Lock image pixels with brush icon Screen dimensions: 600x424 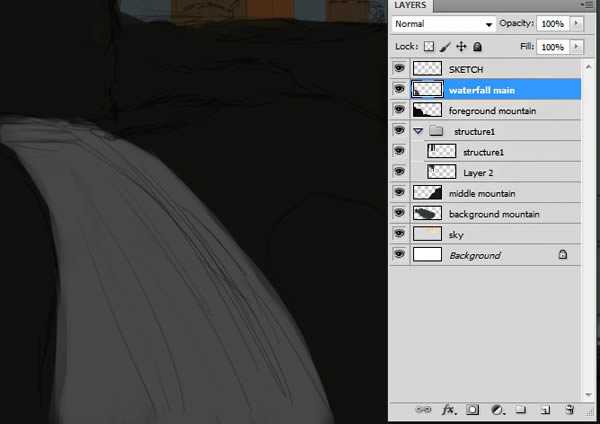pos(445,47)
